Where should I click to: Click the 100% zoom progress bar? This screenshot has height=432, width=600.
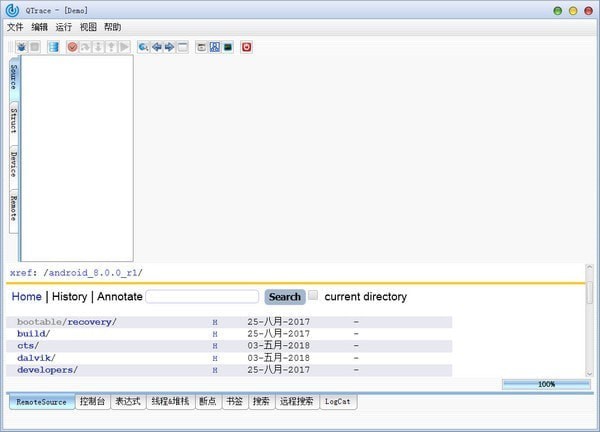click(x=546, y=383)
